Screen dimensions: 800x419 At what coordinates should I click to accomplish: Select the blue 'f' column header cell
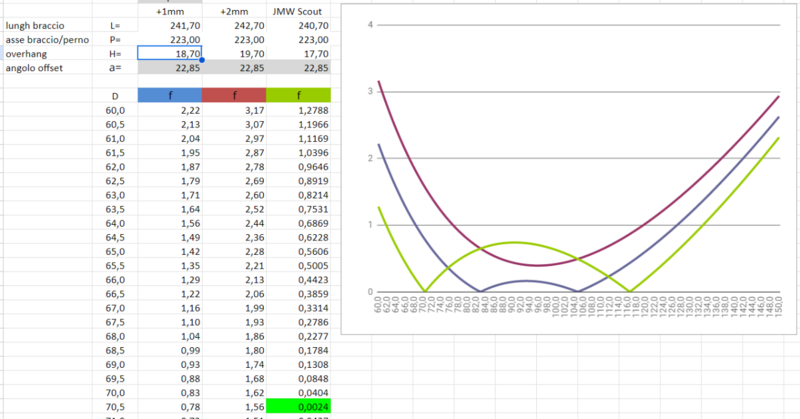[x=169, y=95]
